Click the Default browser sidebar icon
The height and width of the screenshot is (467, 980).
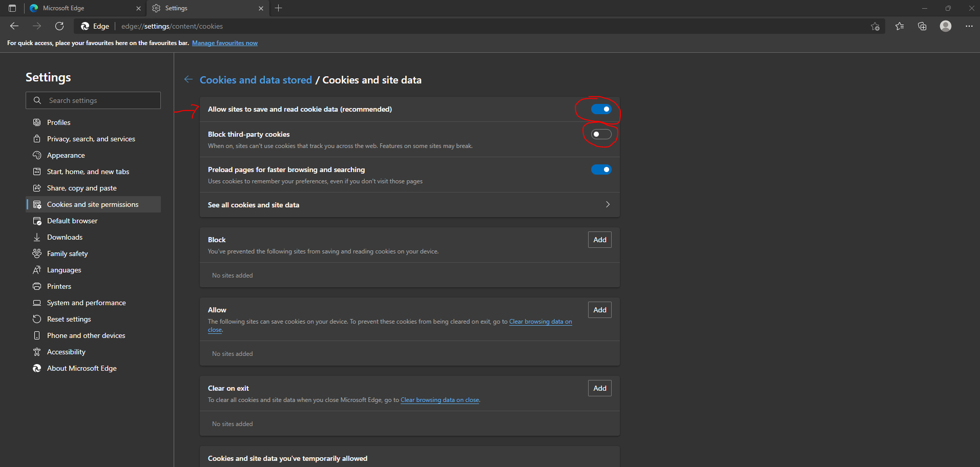tap(37, 221)
